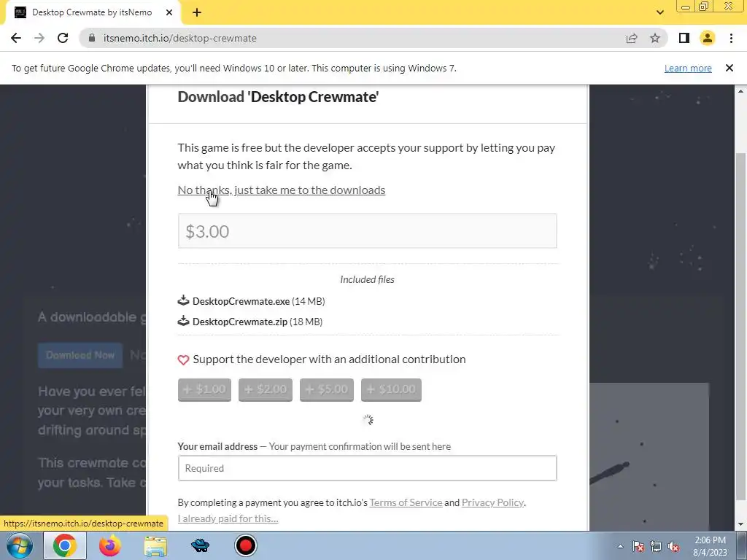Open Chrome three-dot menu
The image size is (747, 560).
[731, 38]
